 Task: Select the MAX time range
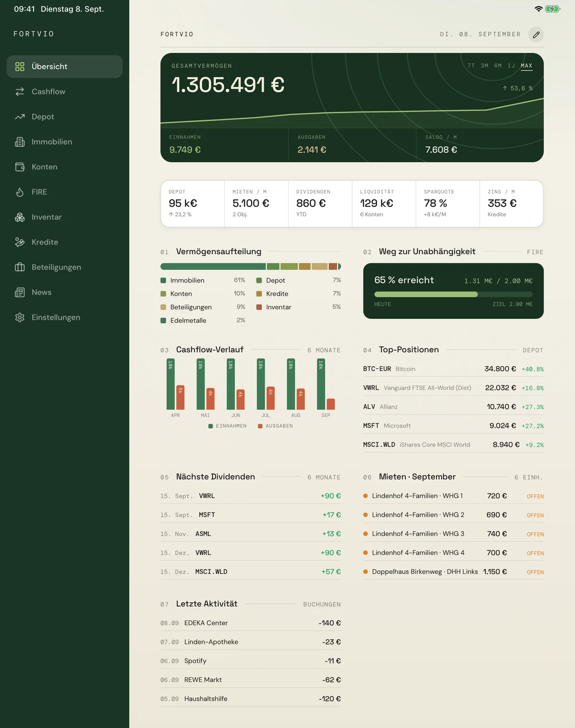pos(527,66)
